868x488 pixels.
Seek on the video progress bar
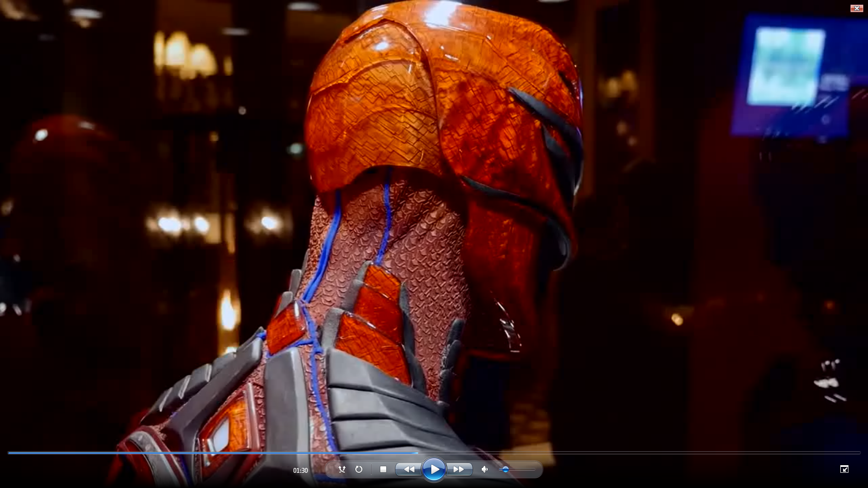[434, 452]
